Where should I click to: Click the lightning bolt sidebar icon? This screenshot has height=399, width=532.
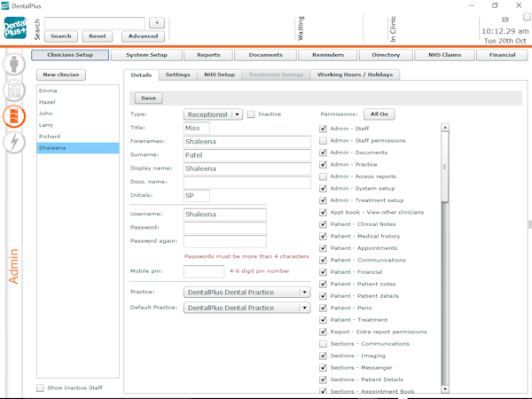(14, 142)
